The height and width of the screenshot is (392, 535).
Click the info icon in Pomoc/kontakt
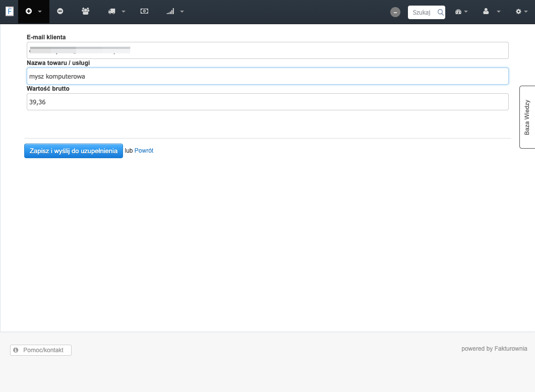[x=16, y=350]
